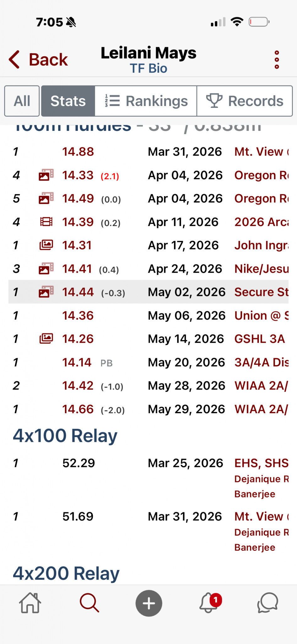The width and height of the screenshot is (297, 644).
Task: View photo/video media for 14.33 result
Action: point(46,175)
